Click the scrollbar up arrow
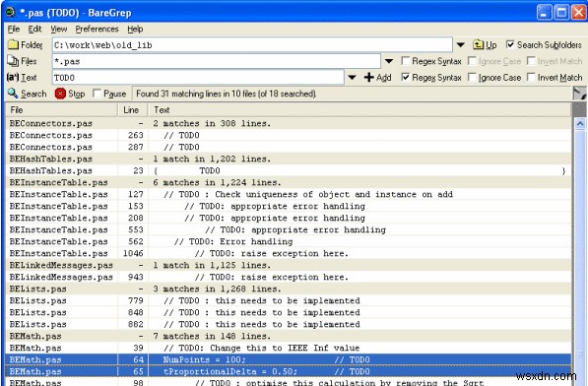Viewport: 588px width, 386px height. [x=580, y=123]
